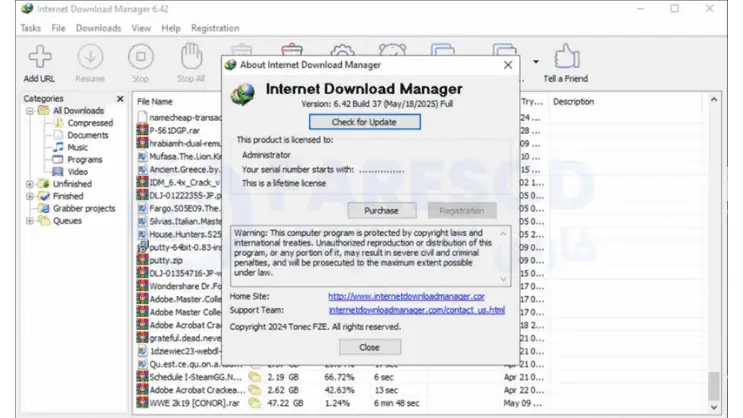
Task: Select the Unfinished category
Action: (x=72, y=184)
